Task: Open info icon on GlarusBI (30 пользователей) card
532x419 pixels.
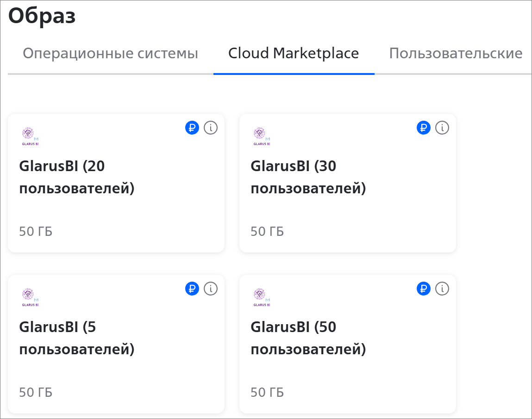Action: (442, 128)
